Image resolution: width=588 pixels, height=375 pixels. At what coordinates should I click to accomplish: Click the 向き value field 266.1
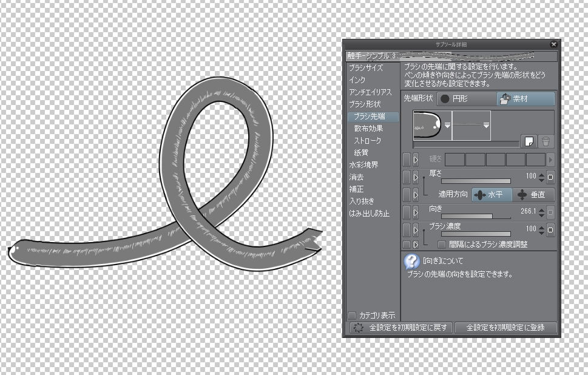[529, 211]
